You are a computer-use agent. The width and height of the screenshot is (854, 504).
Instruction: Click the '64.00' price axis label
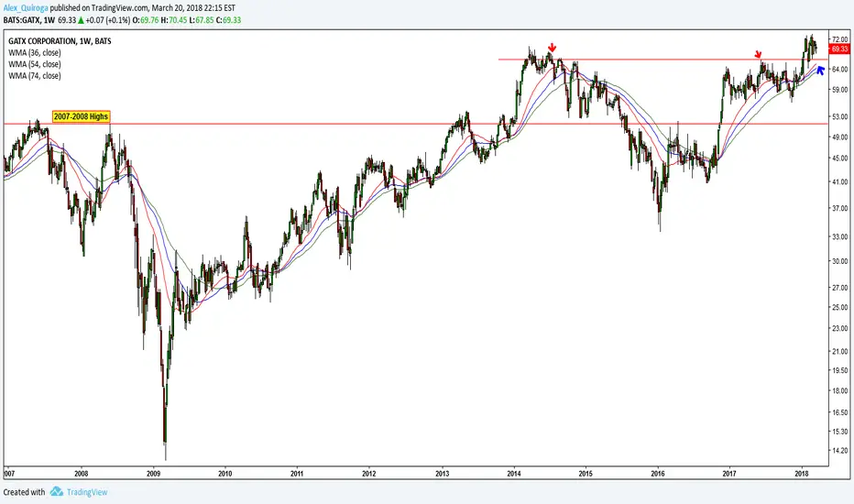(840, 70)
